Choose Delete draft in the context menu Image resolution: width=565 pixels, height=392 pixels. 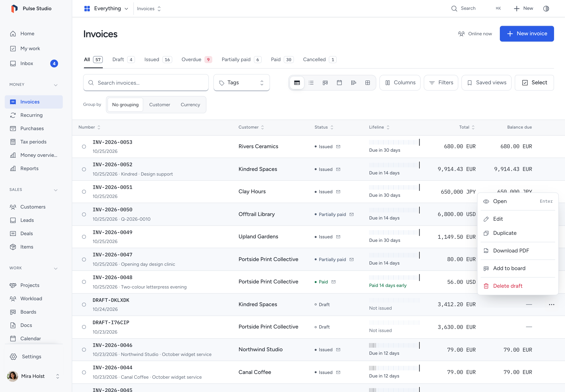(x=518, y=286)
